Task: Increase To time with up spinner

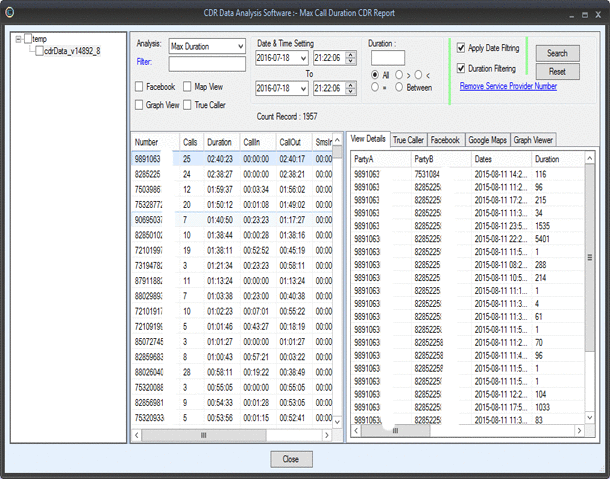Action: coord(351,85)
